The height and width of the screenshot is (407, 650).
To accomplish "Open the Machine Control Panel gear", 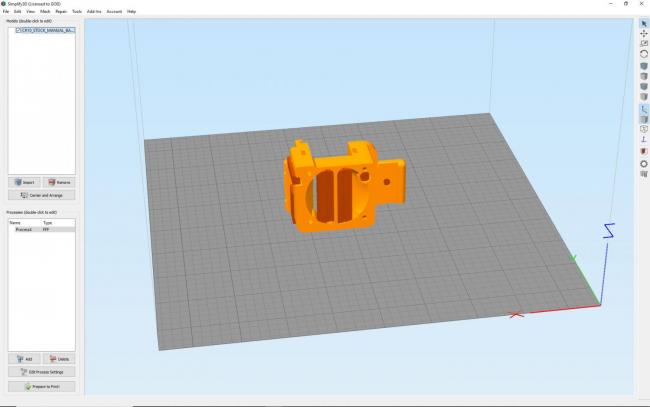I will pyautogui.click(x=643, y=164).
